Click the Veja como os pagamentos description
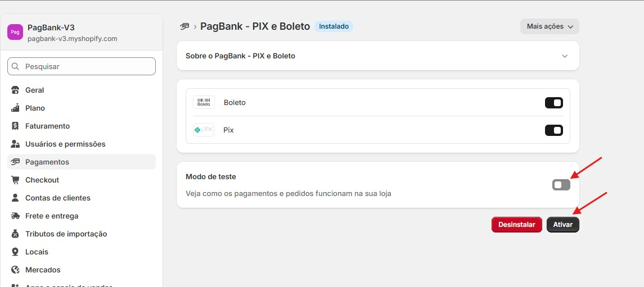644x287 pixels. point(289,194)
